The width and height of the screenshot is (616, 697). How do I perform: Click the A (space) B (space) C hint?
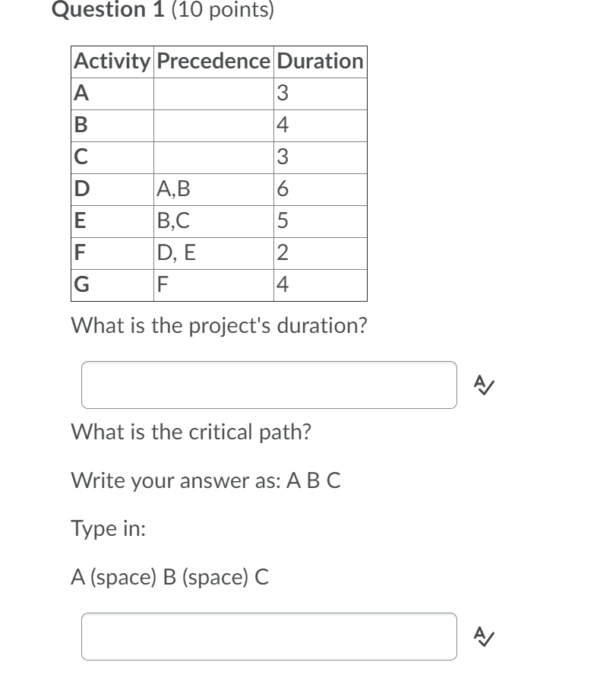click(168, 577)
